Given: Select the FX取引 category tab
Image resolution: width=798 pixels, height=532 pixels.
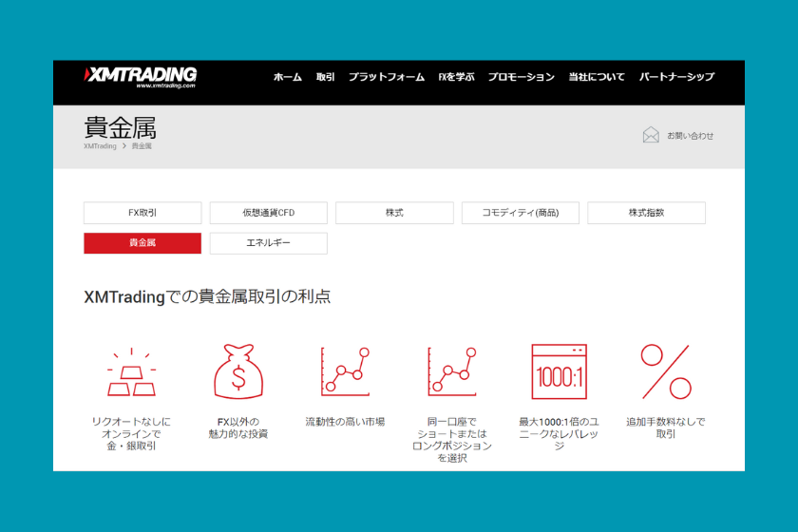Looking at the screenshot, I should click(142, 213).
